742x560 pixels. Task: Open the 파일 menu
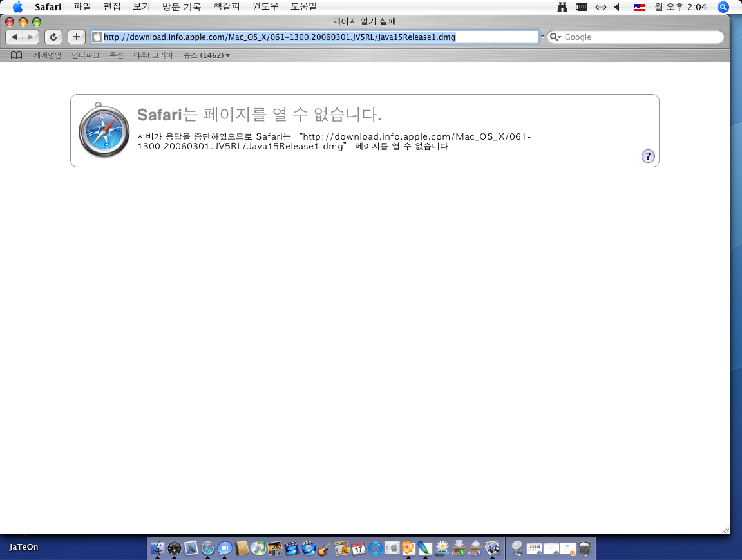pos(82,6)
